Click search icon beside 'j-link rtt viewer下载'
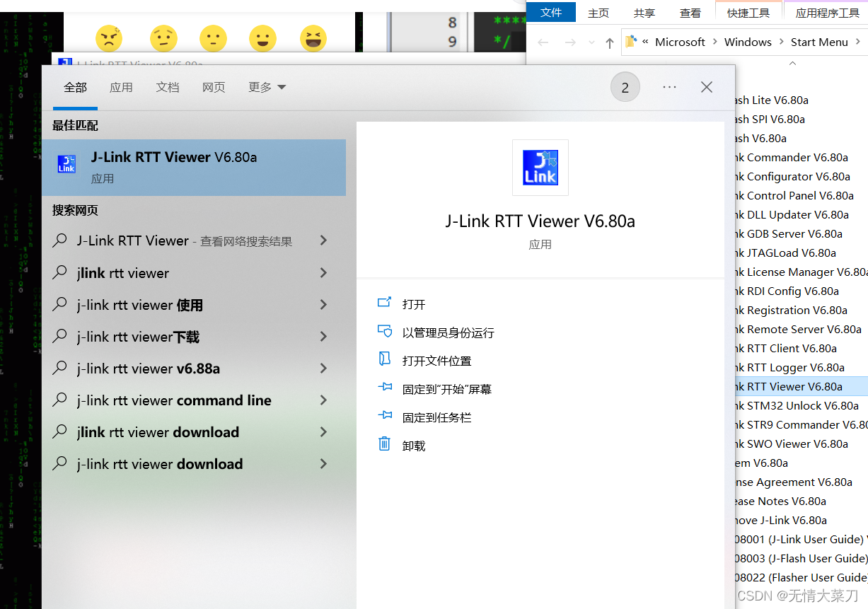 click(60, 336)
